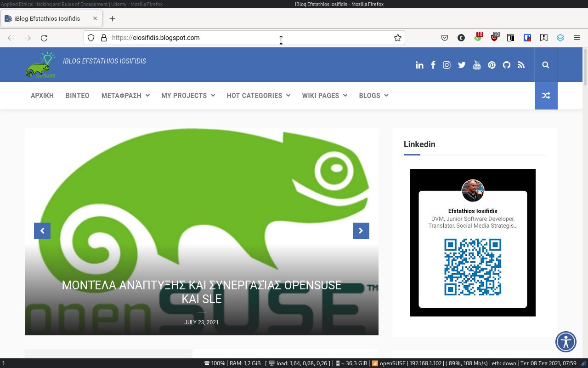Open the Twitter social icon
The width and height of the screenshot is (588, 368).
tap(462, 65)
